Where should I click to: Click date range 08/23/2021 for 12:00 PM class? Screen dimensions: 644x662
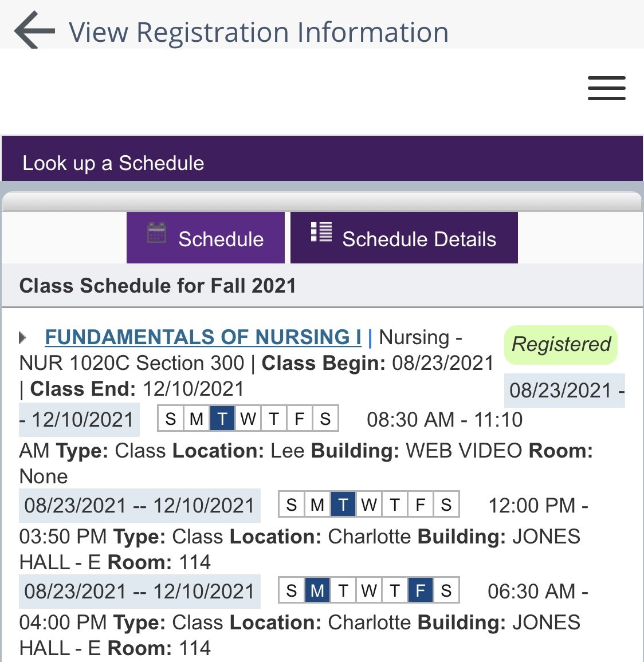(x=139, y=505)
